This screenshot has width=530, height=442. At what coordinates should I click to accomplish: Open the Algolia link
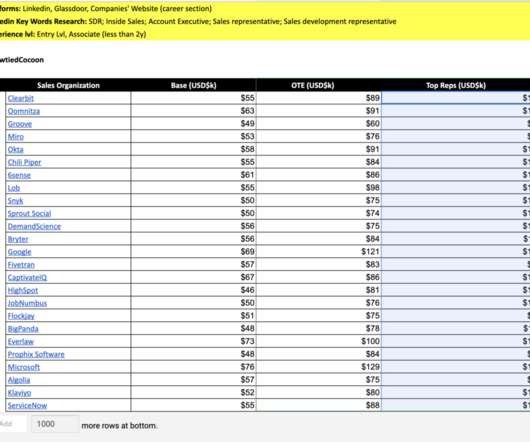click(x=19, y=380)
